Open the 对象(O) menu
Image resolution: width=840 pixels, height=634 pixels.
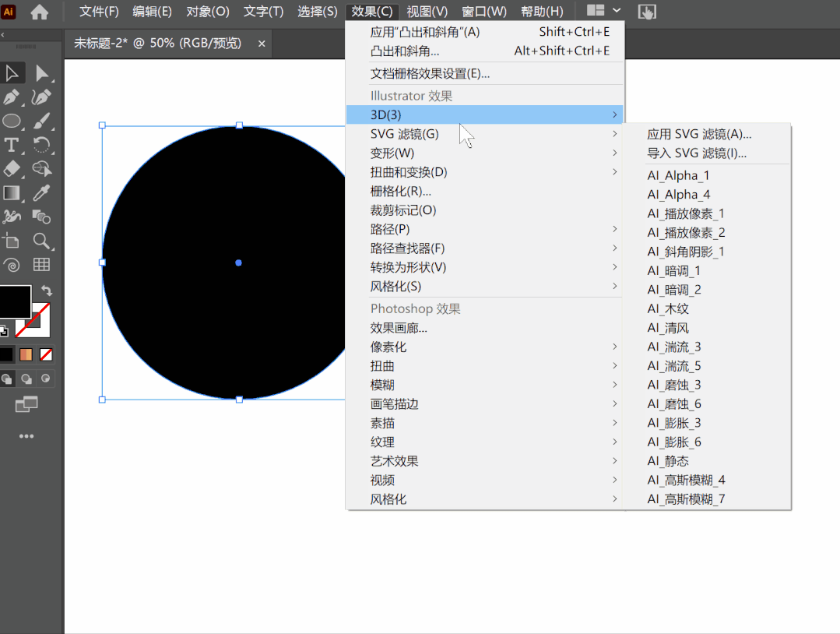(x=208, y=11)
